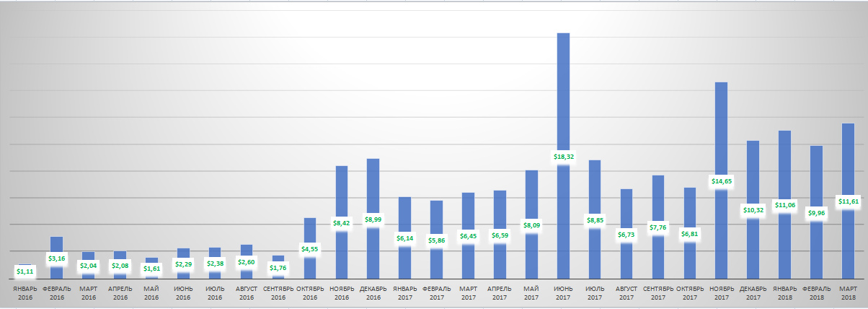
Task: Click the $8,42 data label
Action: tap(342, 224)
